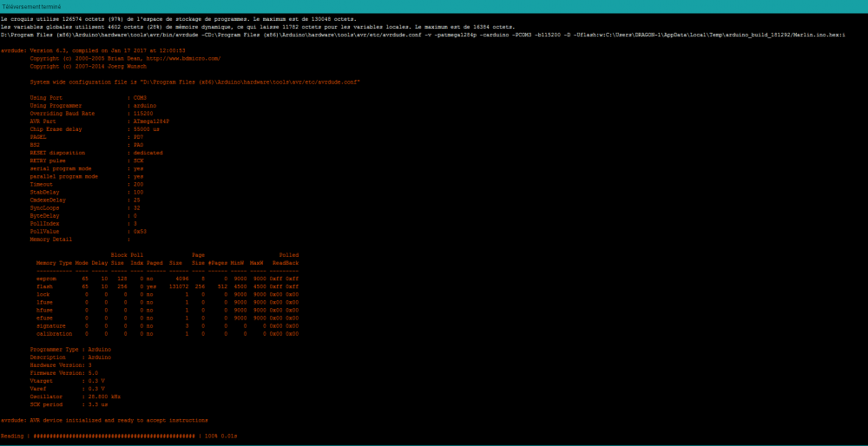Click the flash size value 131072

[179, 286]
